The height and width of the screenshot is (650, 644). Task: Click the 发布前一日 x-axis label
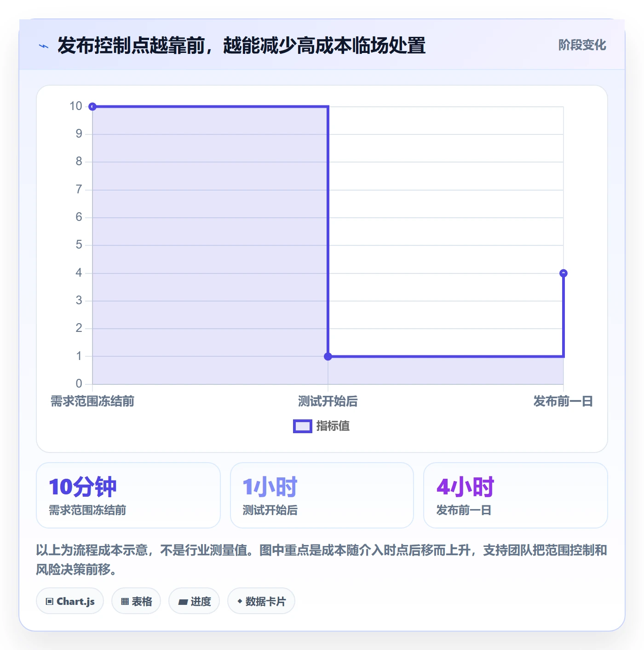click(x=563, y=401)
